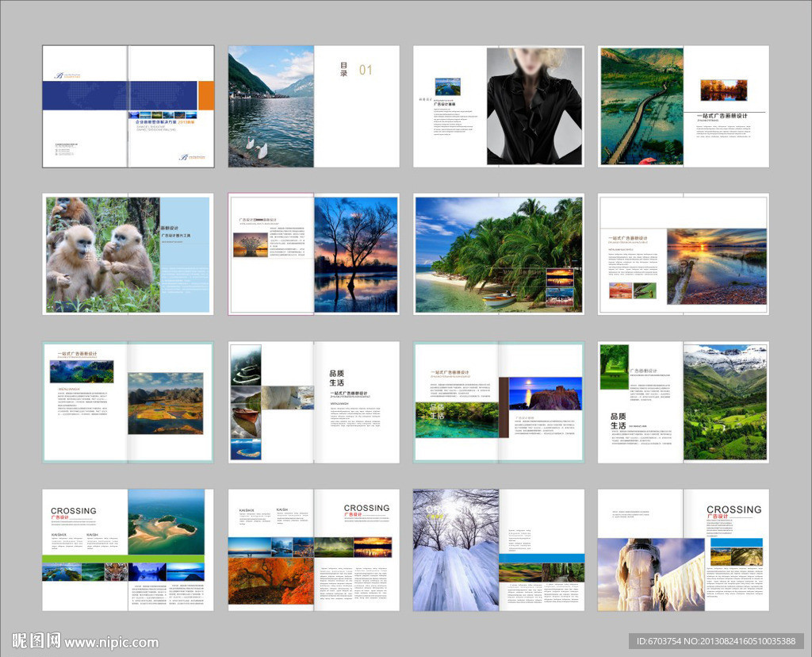This screenshot has height=657, width=812.
Task: Select the aerial blue island photo
Action: [x=246, y=450]
